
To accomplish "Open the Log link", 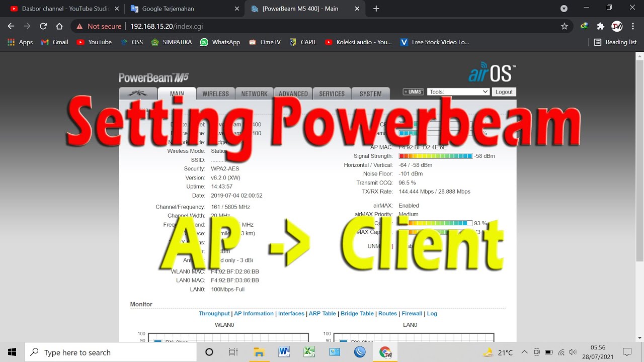I will 432,313.
